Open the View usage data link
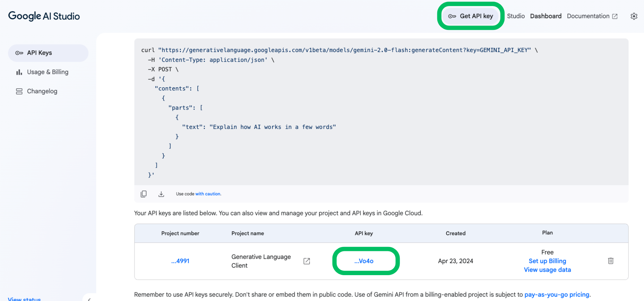The width and height of the screenshot is (644, 301). 547,270
